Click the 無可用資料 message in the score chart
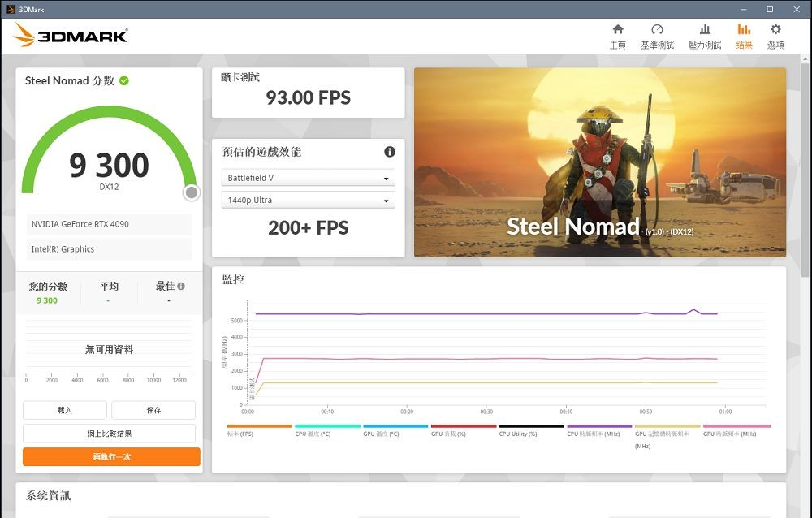Viewport: 812px width, 518px height. click(110, 350)
